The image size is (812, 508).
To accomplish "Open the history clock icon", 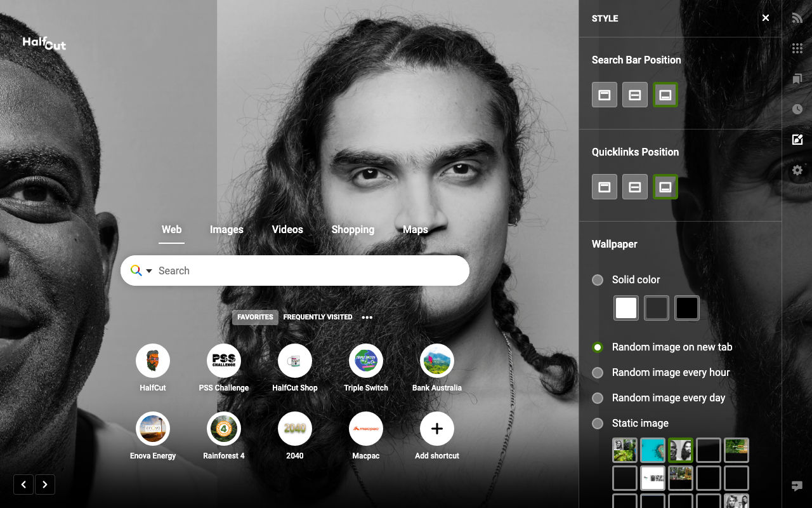I will 797,109.
